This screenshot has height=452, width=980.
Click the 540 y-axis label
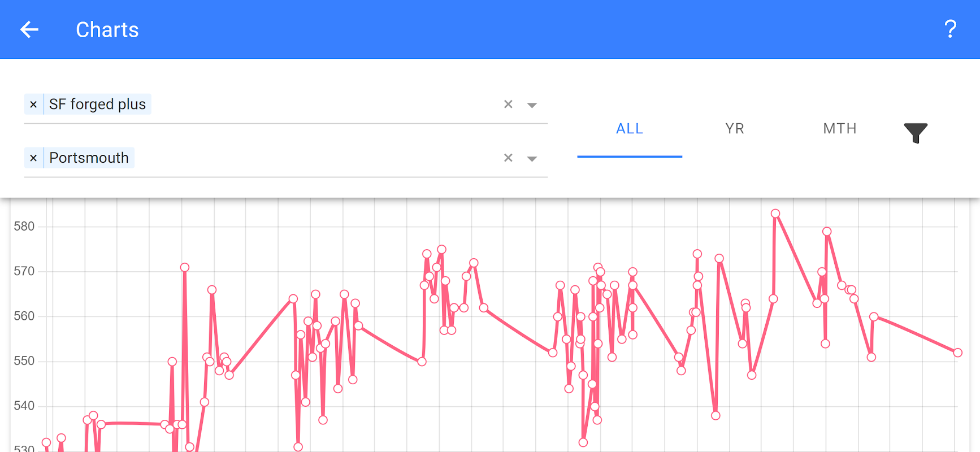pos(24,406)
